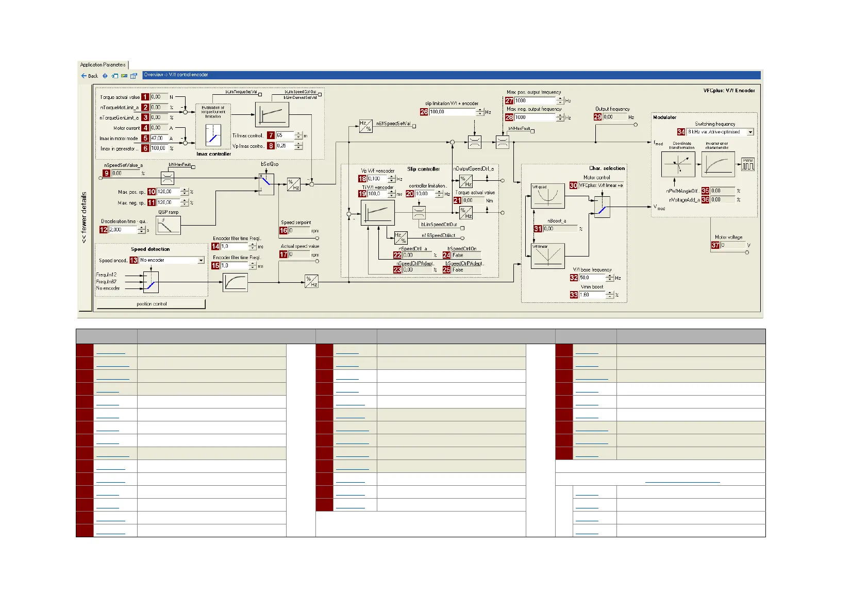Click the Char. selection switch block
Screen dimensions: 868x613
[x=602, y=207]
